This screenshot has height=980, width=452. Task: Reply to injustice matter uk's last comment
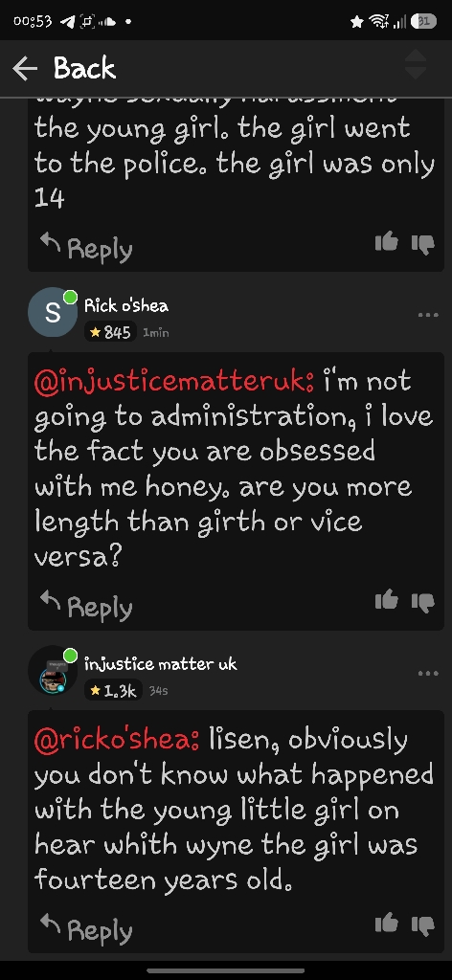click(86, 930)
